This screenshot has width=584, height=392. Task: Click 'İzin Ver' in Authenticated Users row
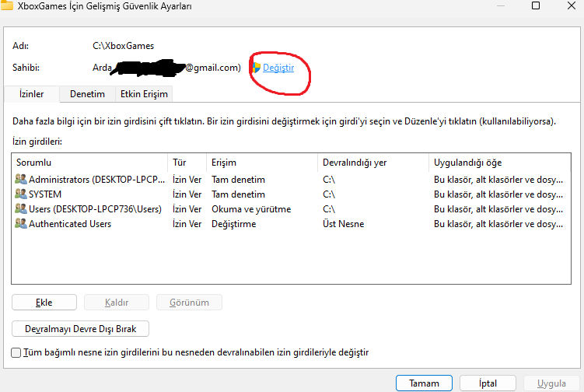pos(187,224)
